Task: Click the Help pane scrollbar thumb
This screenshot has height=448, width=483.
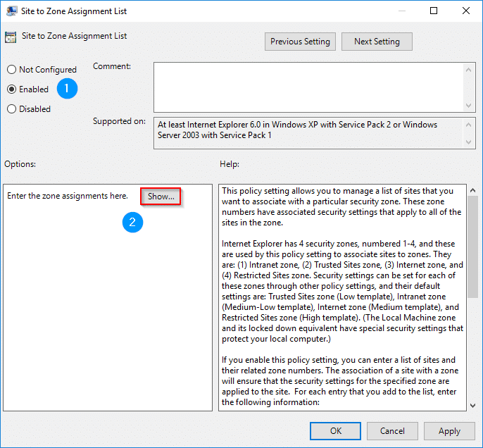Action: tap(473, 247)
